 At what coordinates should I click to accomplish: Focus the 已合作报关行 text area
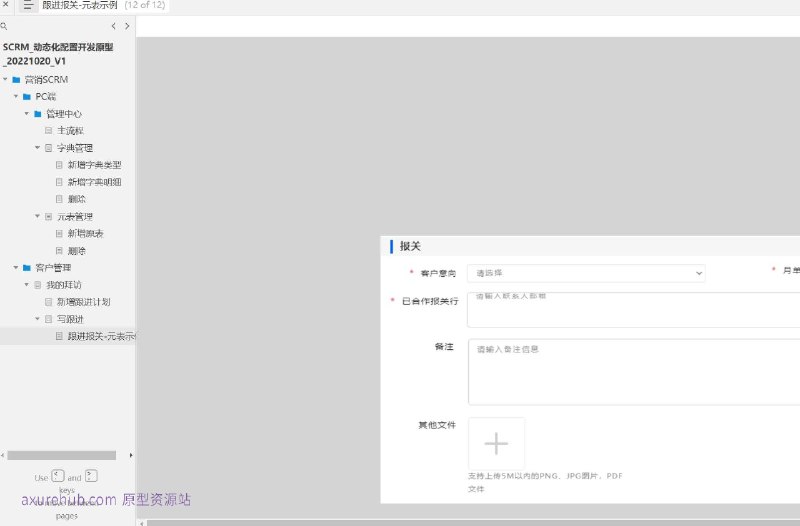coord(634,310)
